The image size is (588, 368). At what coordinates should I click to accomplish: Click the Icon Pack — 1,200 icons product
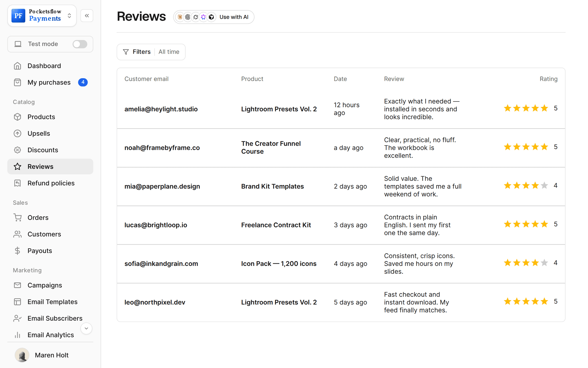[x=279, y=264]
